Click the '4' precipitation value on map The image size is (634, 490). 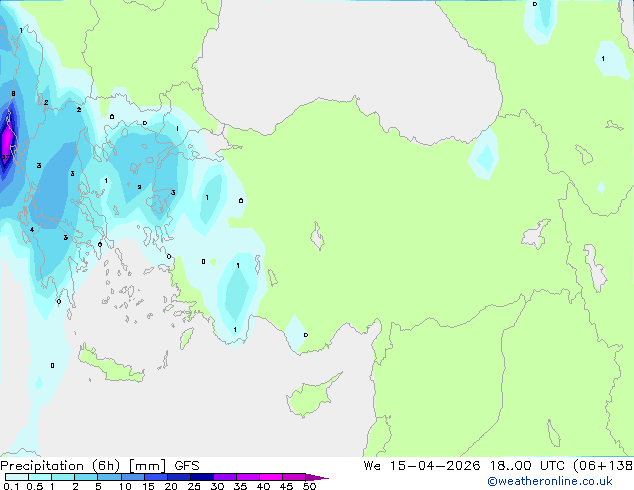click(x=32, y=230)
